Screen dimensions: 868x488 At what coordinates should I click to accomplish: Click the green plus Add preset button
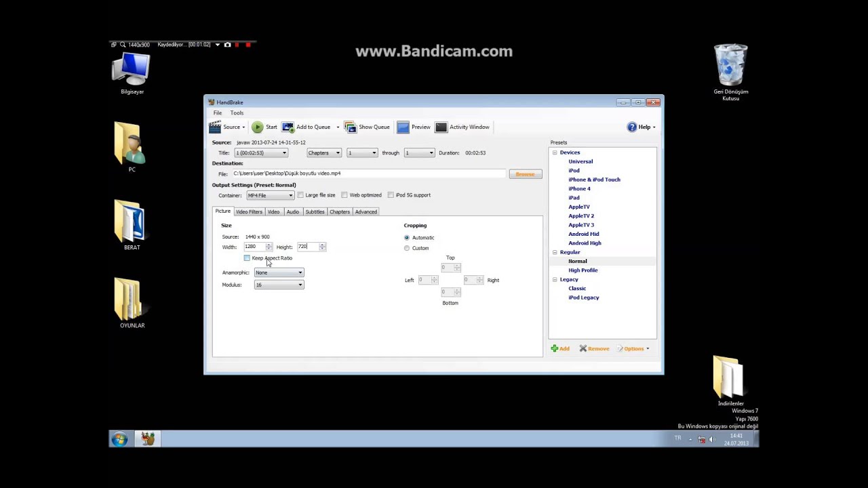point(560,348)
